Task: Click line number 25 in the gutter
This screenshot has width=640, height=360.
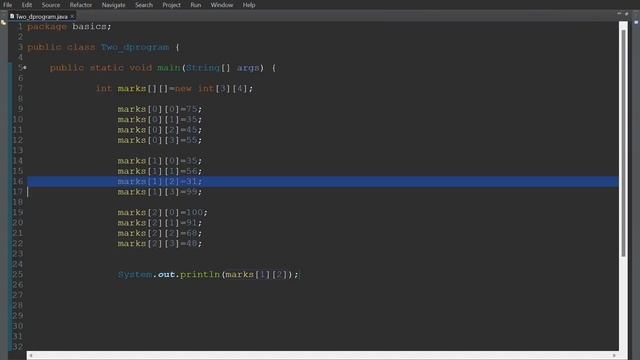Action: (x=18, y=274)
